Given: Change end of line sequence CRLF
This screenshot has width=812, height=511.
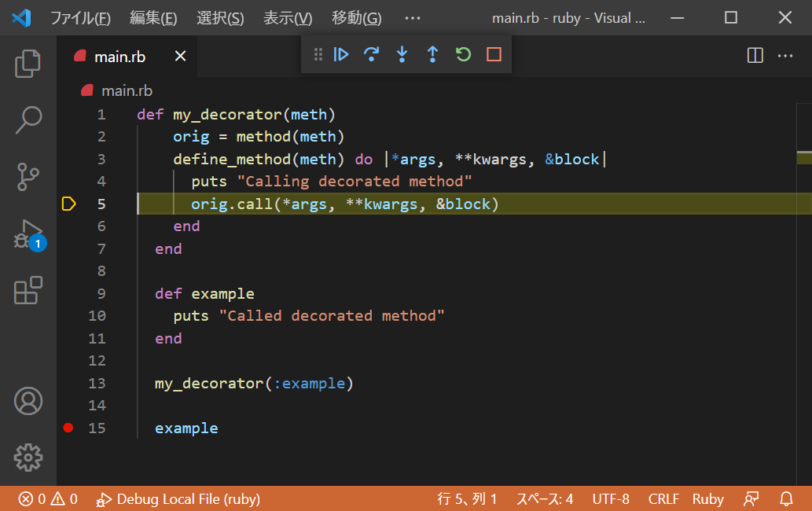Looking at the screenshot, I should pos(663,499).
